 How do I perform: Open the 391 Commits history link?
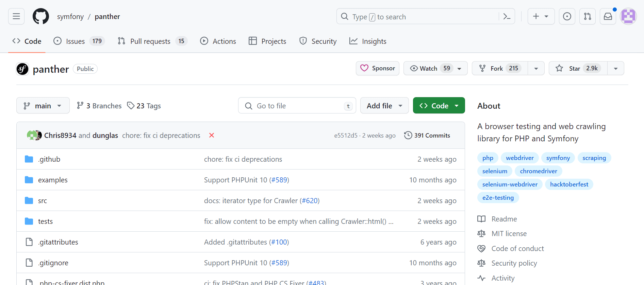pyautogui.click(x=427, y=135)
